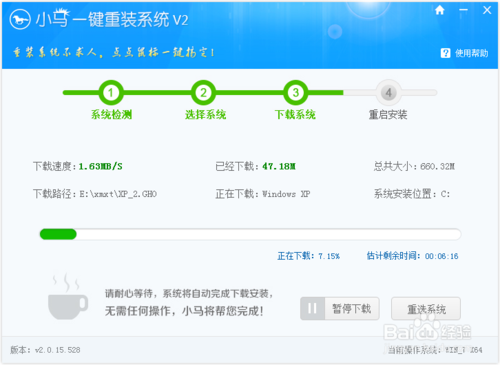This screenshot has width=500, height=365.
Task: Click download path E:\xmxt\XP_2.GHO
Action: point(118,194)
